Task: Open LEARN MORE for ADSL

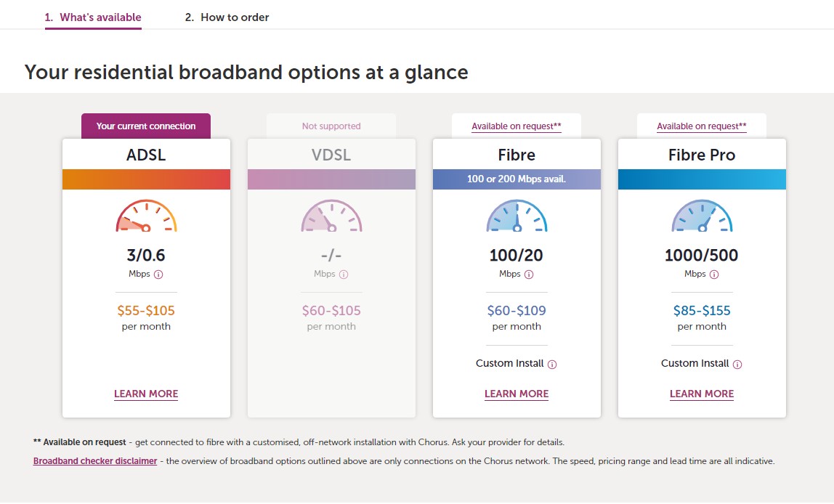Action: 146,394
